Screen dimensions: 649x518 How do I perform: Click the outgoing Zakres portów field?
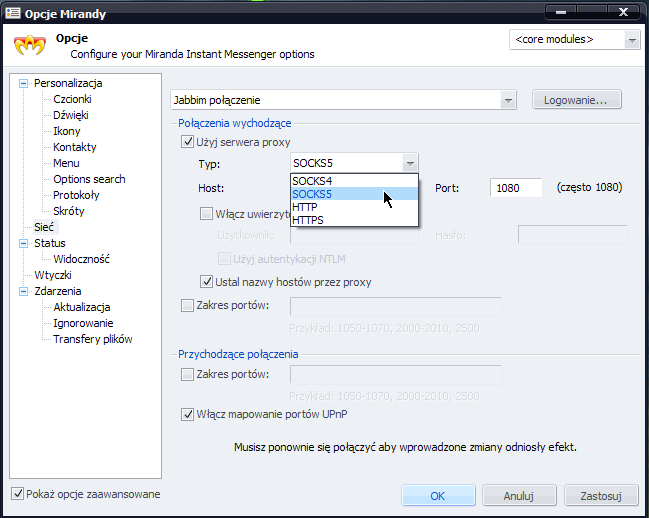[x=396, y=307]
